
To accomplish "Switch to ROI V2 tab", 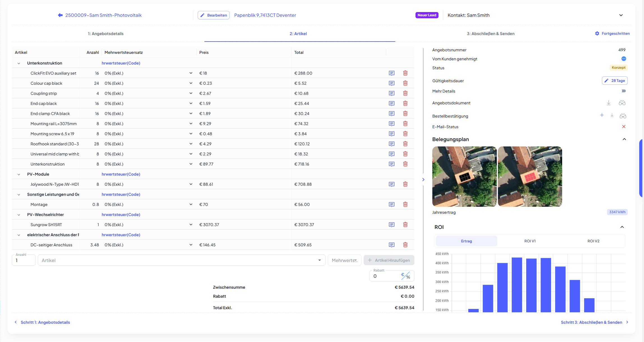I will tap(594, 241).
